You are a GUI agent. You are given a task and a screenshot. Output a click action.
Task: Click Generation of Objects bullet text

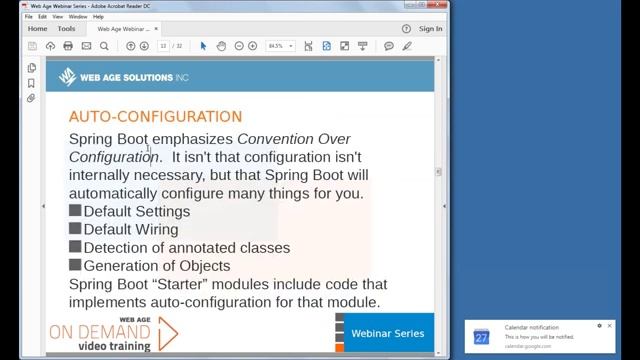[157, 266]
